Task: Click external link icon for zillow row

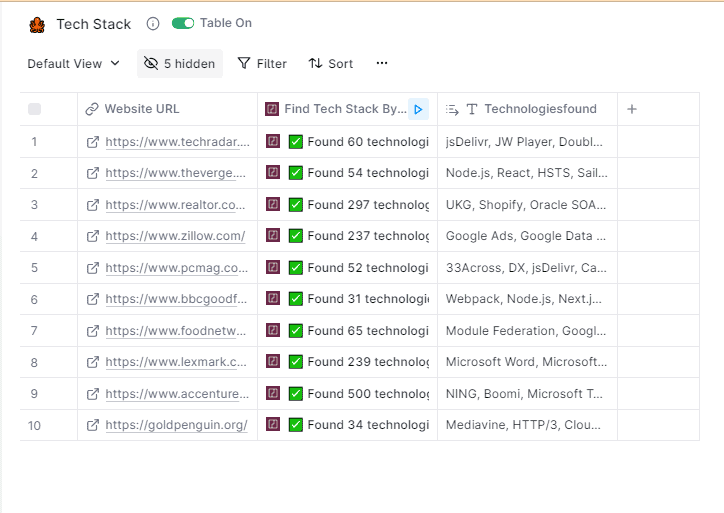Action: [93, 236]
